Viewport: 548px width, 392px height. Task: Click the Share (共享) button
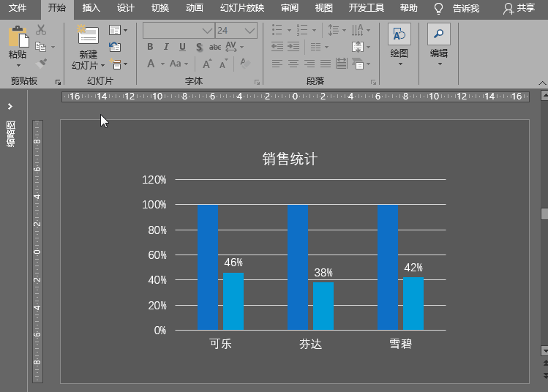tap(519, 8)
